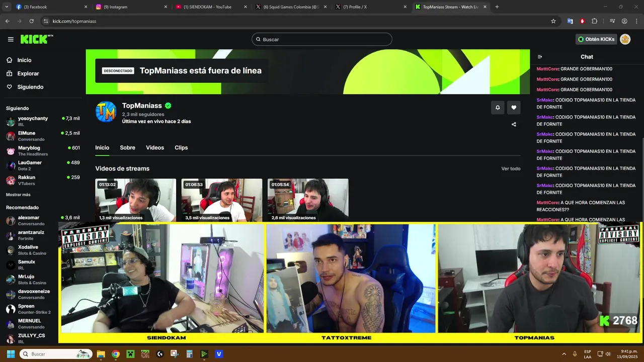The image size is (644, 362).
Task: Open the Chrome three-dot menu
Action: click(x=636, y=21)
